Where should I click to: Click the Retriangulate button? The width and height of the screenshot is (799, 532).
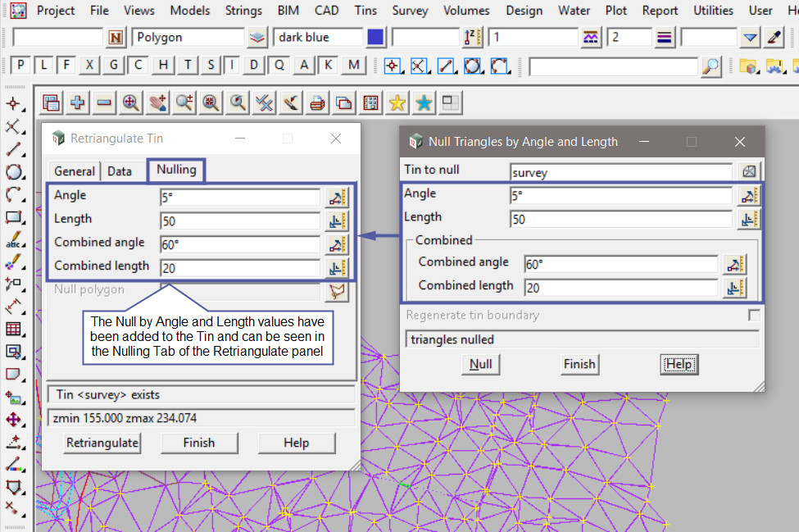pyautogui.click(x=102, y=443)
